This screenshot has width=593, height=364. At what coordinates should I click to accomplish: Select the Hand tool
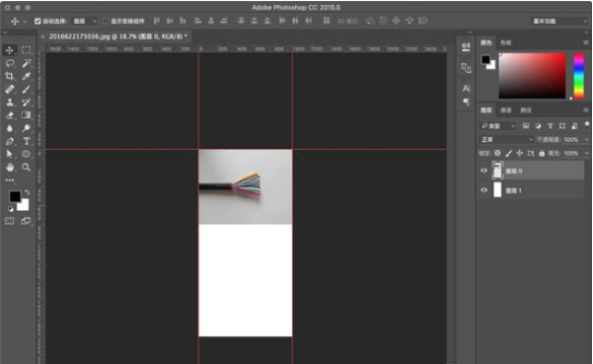tap(10, 167)
